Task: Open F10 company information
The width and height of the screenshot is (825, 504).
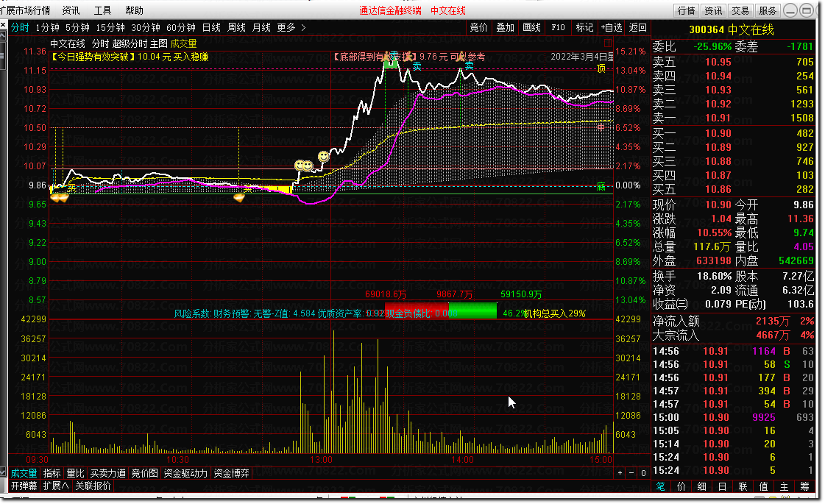Action: click(x=558, y=27)
